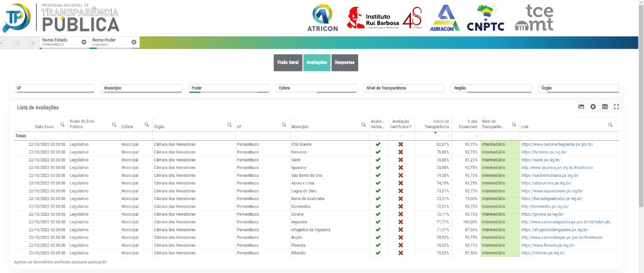Open the Região filter dropdown
This screenshot has width=644, height=273.
point(492,88)
